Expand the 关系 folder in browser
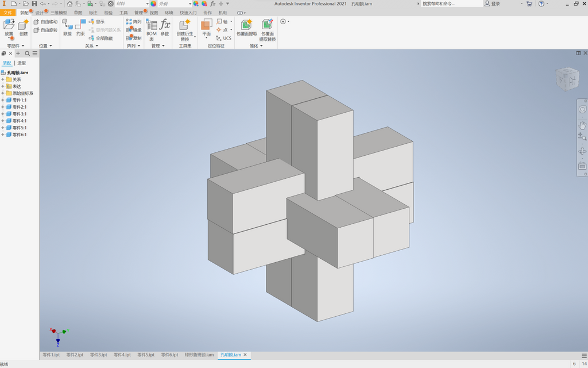The width and height of the screenshot is (588, 368). click(3, 79)
